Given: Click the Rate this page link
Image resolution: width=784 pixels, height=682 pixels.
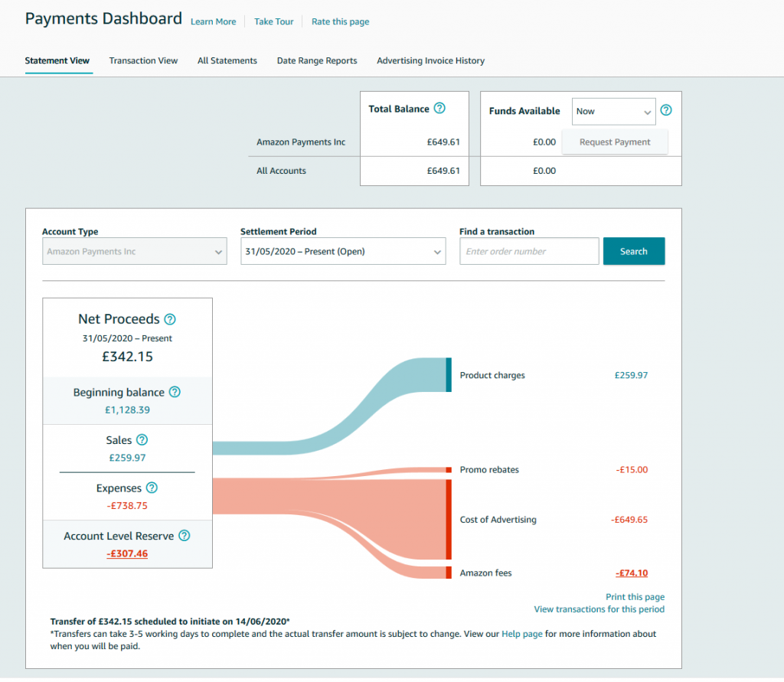Looking at the screenshot, I should click(340, 21).
